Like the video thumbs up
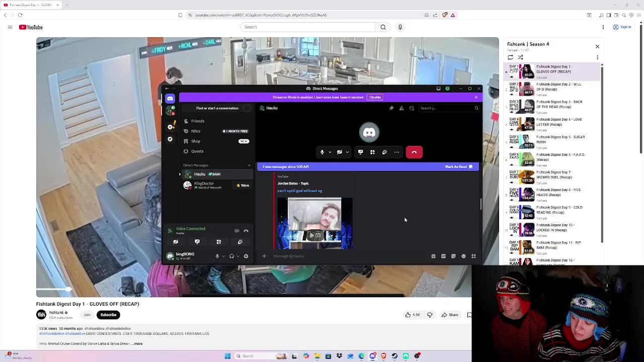Viewport: 644px width, 362px height. pyautogui.click(x=413, y=315)
